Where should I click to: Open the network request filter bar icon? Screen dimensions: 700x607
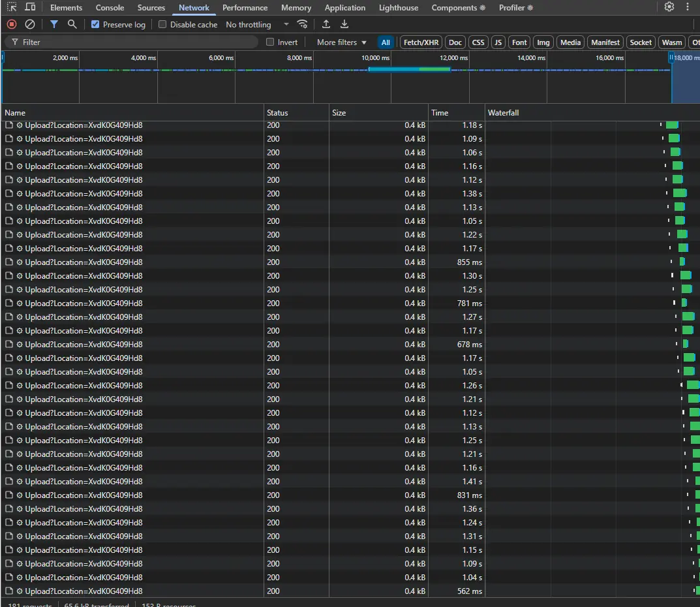(54, 24)
